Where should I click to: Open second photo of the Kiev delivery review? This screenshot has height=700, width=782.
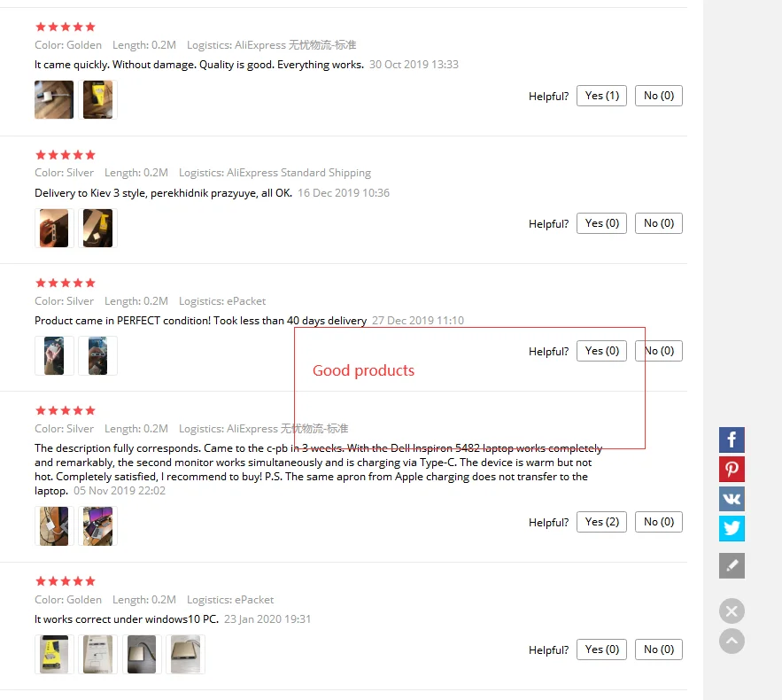pos(97,228)
